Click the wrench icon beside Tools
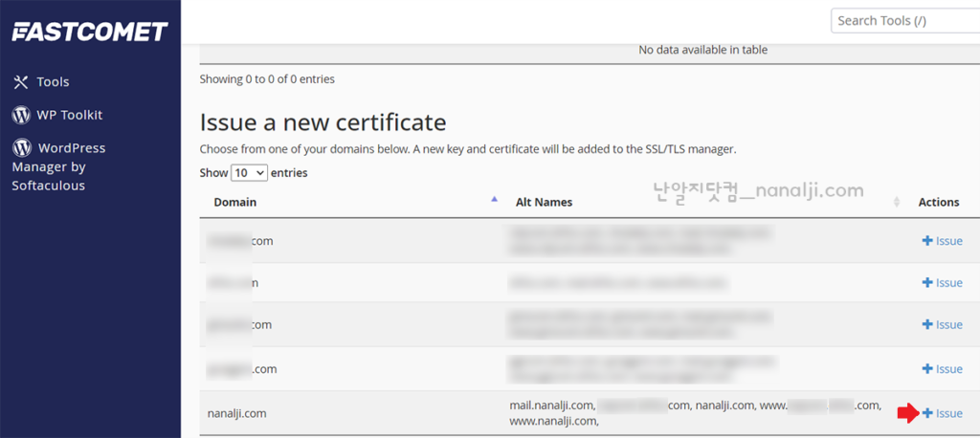This screenshot has width=980, height=438. click(x=21, y=82)
